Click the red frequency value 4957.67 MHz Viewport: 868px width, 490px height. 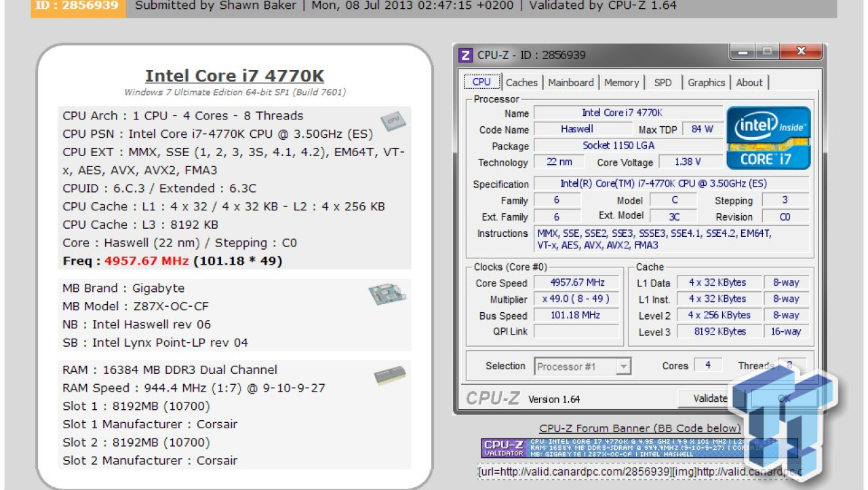click(x=147, y=261)
